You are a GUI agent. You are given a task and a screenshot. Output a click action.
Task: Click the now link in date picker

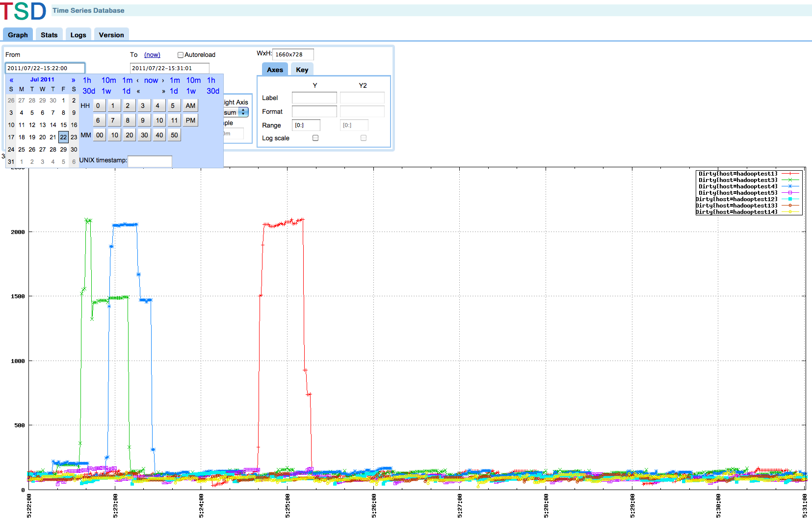151,80
